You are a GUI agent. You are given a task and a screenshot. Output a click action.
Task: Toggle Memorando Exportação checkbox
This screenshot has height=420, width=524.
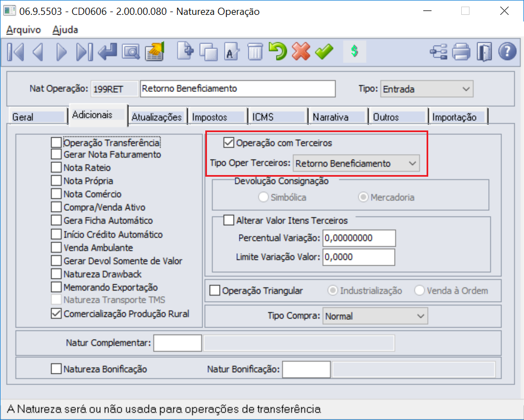click(56, 287)
